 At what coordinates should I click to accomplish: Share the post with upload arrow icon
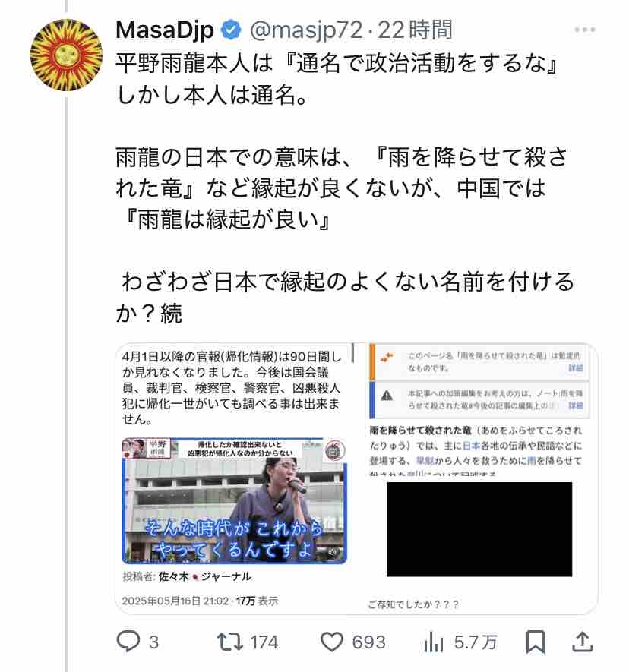(583, 642)
